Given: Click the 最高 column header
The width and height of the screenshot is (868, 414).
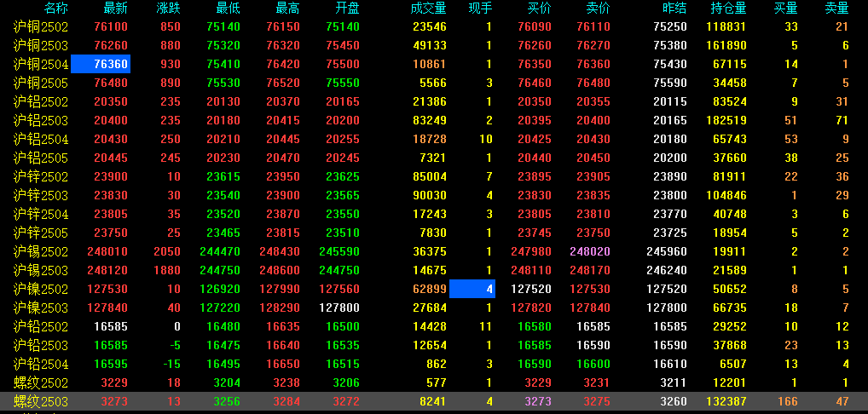Looking at the screenshot, I should tap(288, 8).
